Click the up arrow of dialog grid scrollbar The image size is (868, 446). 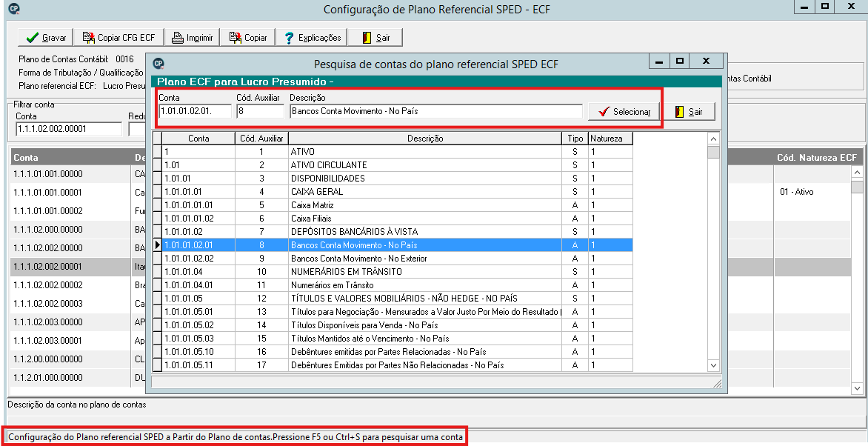point(713,139)
